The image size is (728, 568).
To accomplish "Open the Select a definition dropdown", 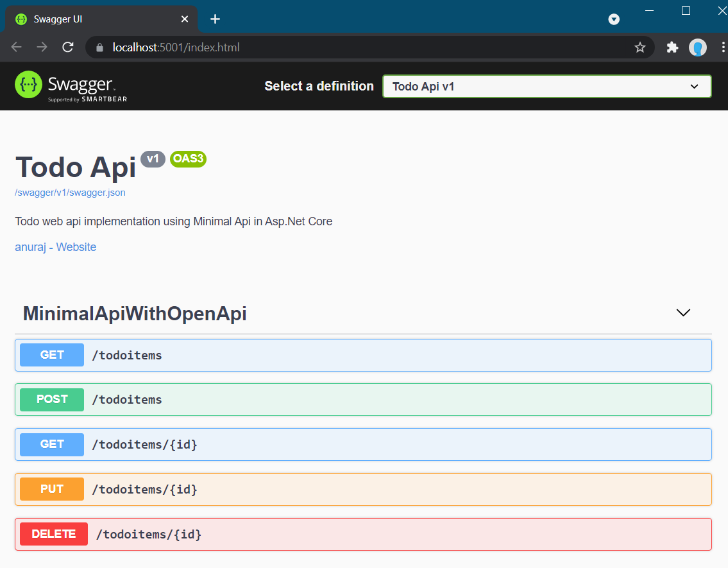I will coord(546,87).
